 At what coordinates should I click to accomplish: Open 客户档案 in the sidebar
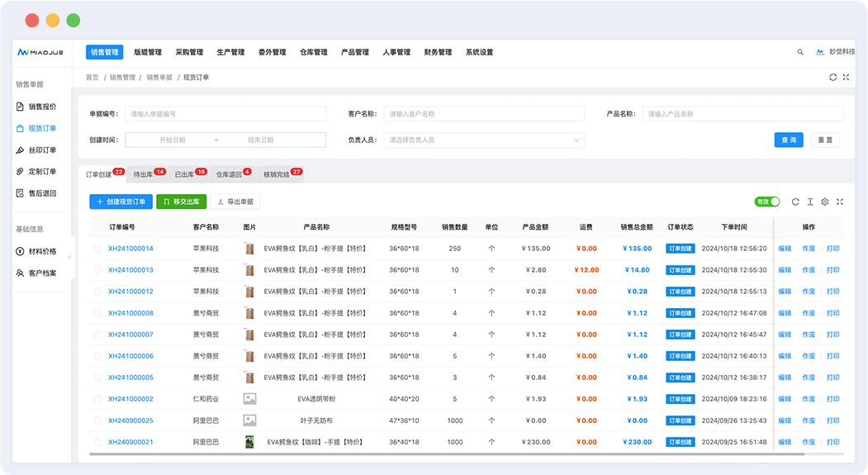click(36, 273)
